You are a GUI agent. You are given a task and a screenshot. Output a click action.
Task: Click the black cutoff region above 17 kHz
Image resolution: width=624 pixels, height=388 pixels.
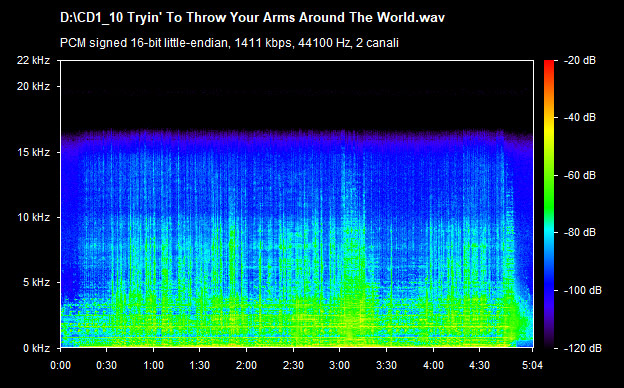click(296, 95)
